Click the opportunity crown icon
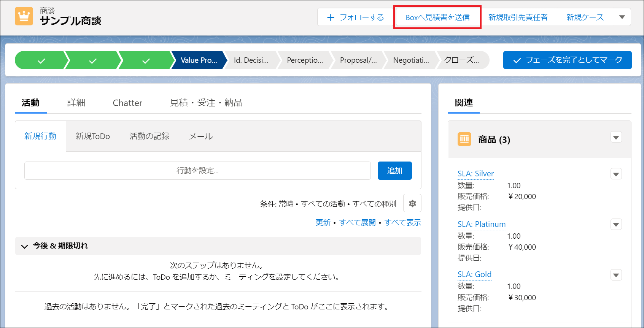Viewport: 644px width, 328px height. coord(24,16)
